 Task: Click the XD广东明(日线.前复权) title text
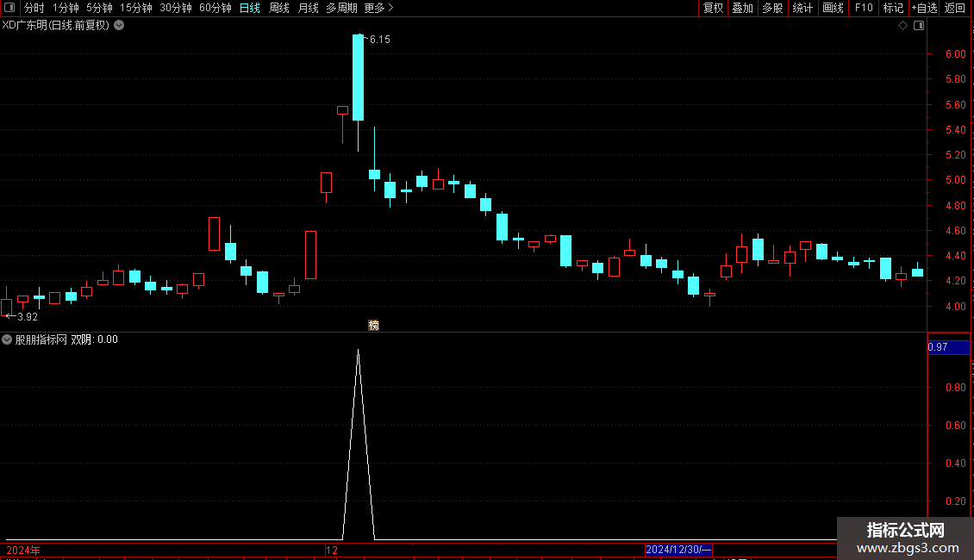tap(56, 26)
